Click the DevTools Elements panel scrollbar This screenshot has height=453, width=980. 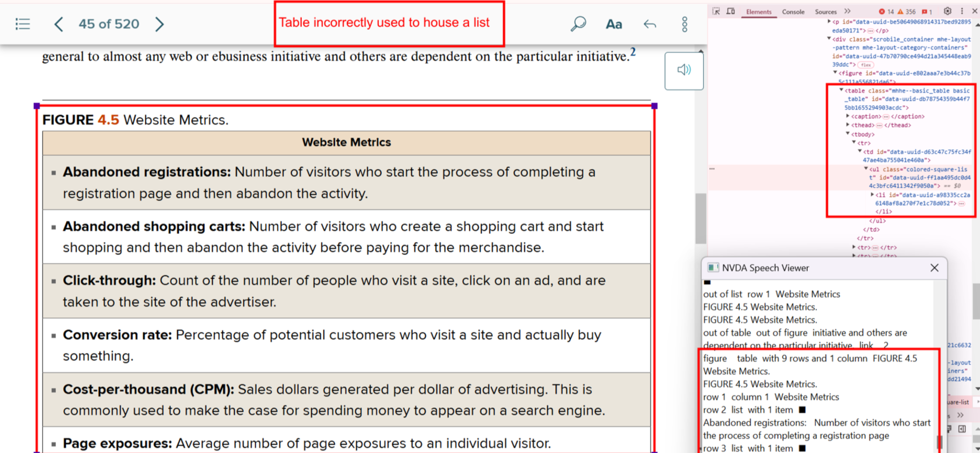coord(977,302)
